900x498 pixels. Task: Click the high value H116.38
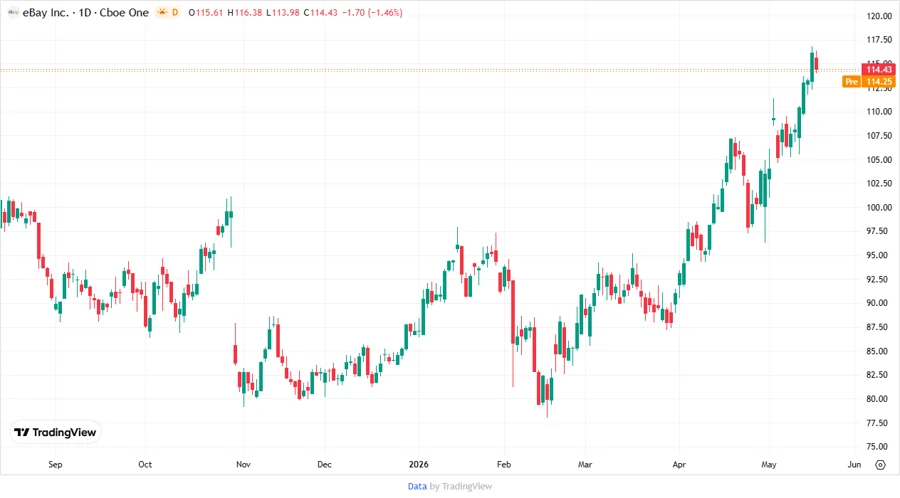(245, 12)
